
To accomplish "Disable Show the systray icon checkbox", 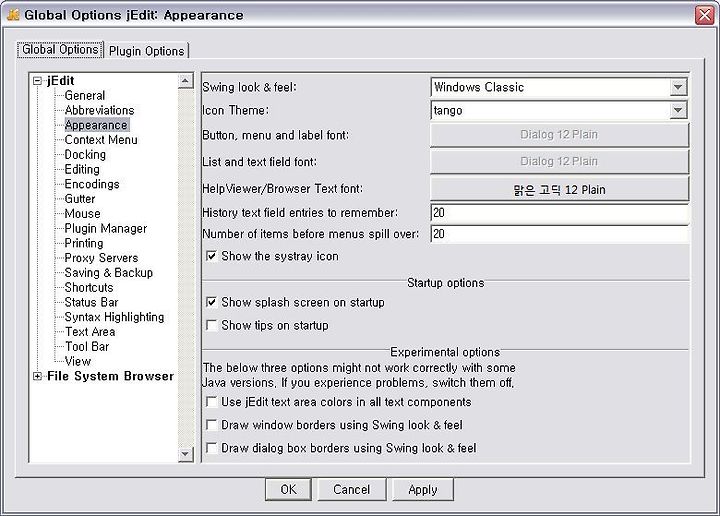I will [x=211, y=256].
